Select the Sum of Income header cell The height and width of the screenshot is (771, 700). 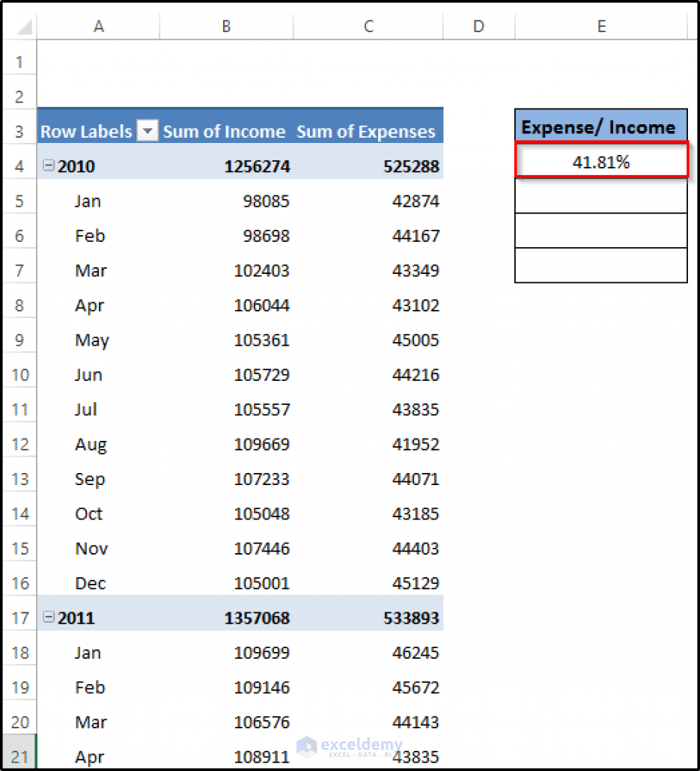(x=224, y=132)
